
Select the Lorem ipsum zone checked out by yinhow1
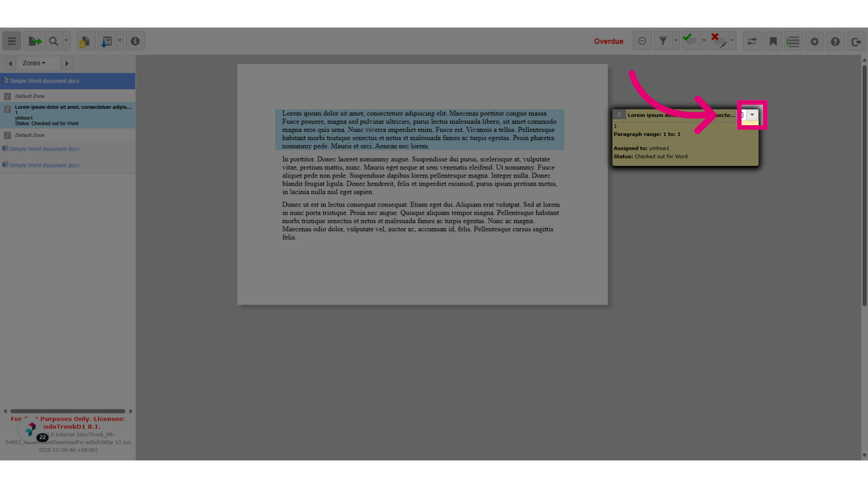(x=68, y=115)
